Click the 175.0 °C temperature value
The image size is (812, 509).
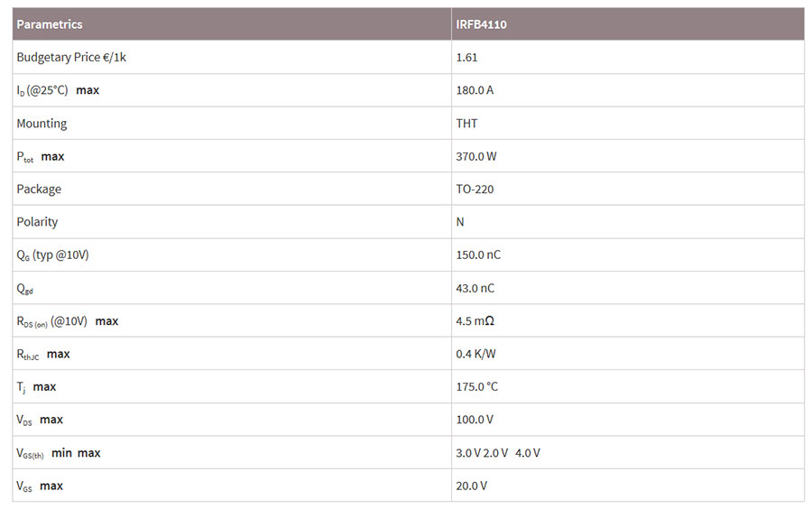click(x=476, y=387)
